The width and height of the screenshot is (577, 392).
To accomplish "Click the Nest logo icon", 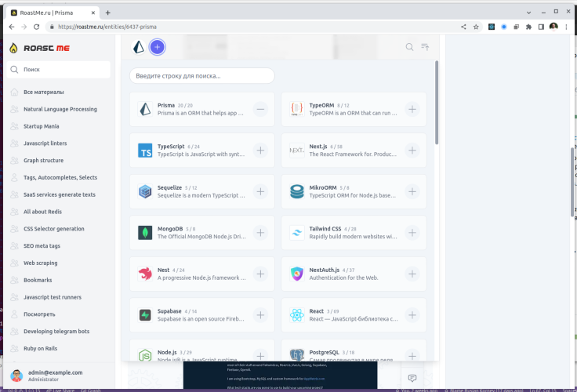I will click(145, 274).
